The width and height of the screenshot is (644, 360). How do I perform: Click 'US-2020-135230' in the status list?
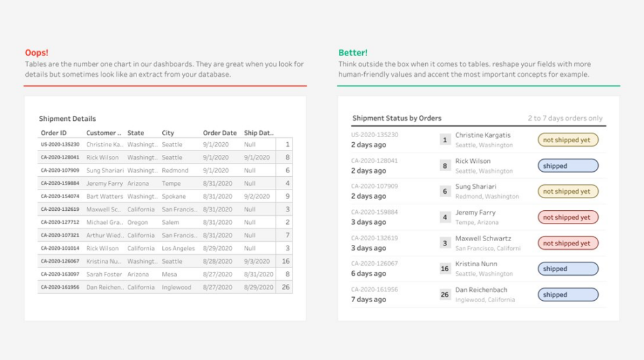374,135
